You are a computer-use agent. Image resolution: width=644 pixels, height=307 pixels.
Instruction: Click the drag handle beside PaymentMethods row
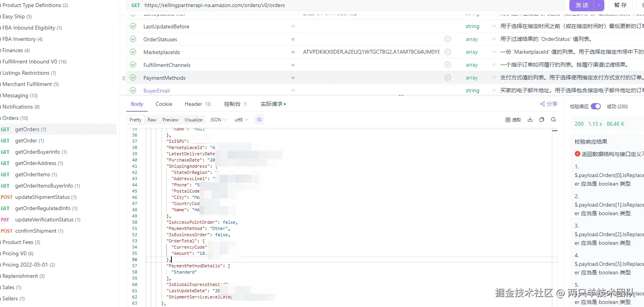point(124,78)
